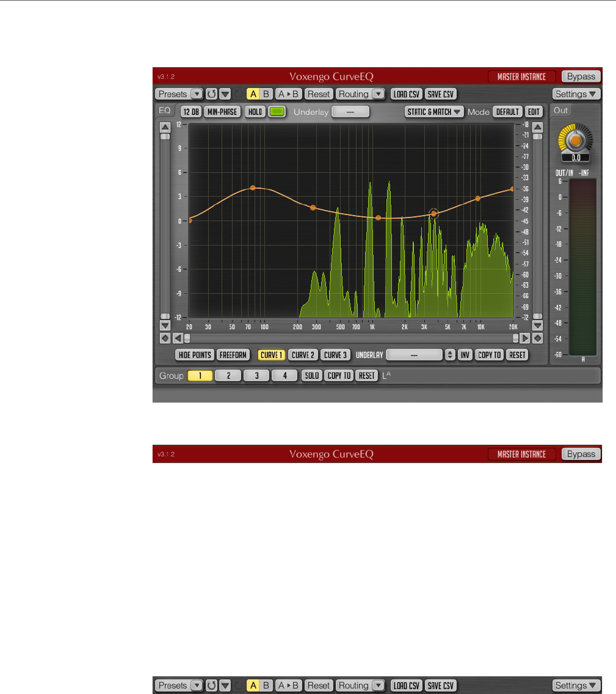Toggle the 12 DB range button

click(x=191, y=112)
